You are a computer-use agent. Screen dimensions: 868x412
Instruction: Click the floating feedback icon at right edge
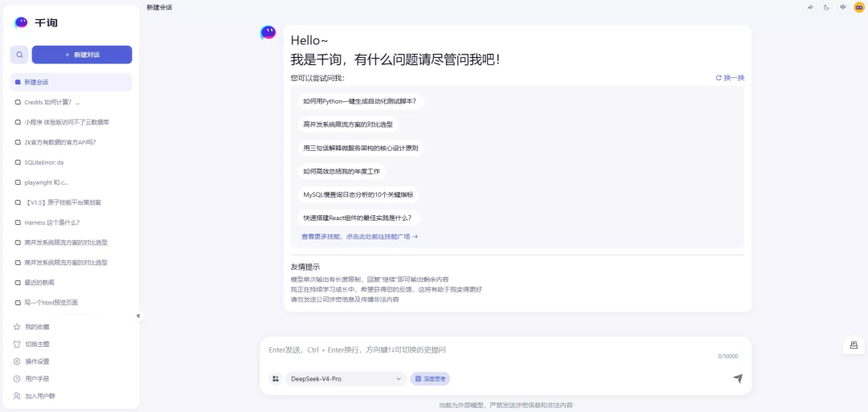click(854, 345)
